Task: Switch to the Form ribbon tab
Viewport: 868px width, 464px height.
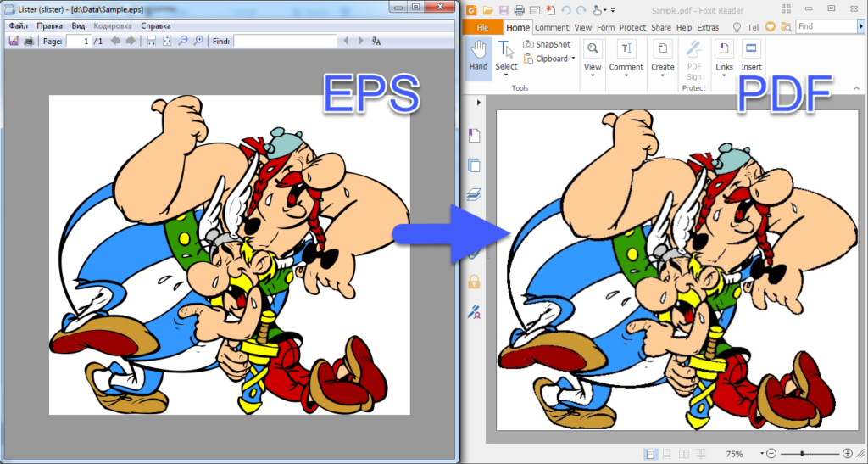Action: tap(605, 27)
